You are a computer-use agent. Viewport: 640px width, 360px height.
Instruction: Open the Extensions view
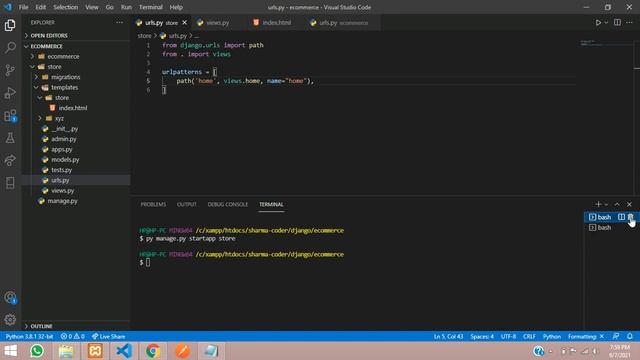pos(10,116)
